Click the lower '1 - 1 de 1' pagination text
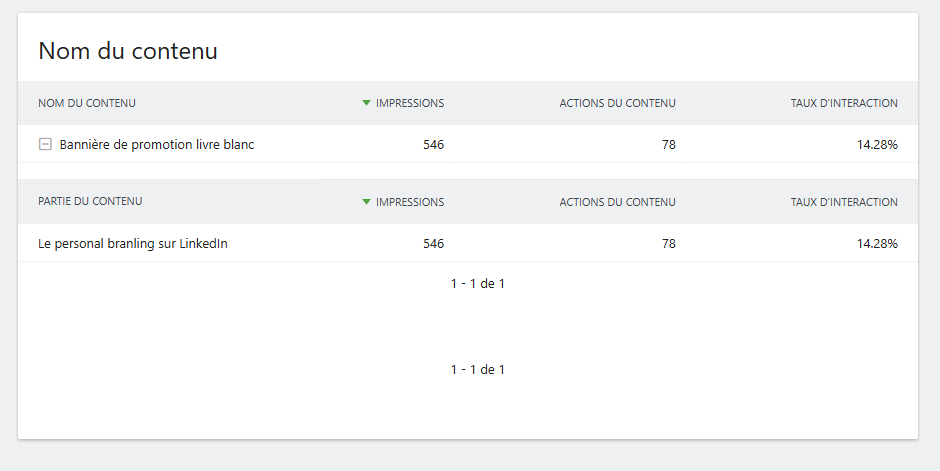This screenshot has width=940, height=471. (477, 370)
